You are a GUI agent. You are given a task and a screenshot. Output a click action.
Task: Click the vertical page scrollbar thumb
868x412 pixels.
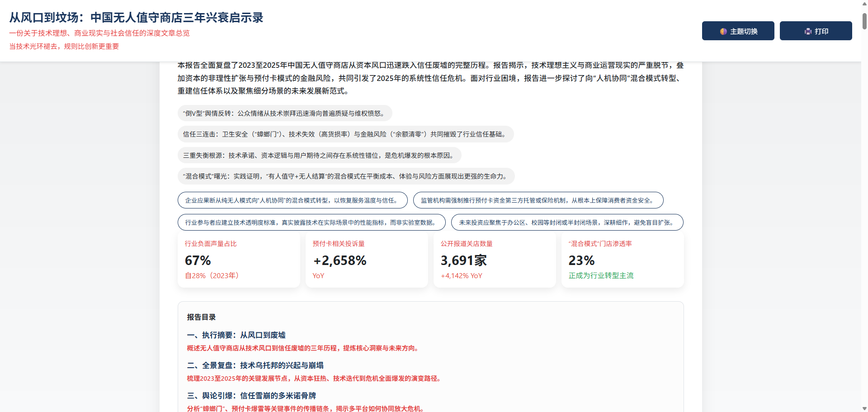[x=864, y=20]
